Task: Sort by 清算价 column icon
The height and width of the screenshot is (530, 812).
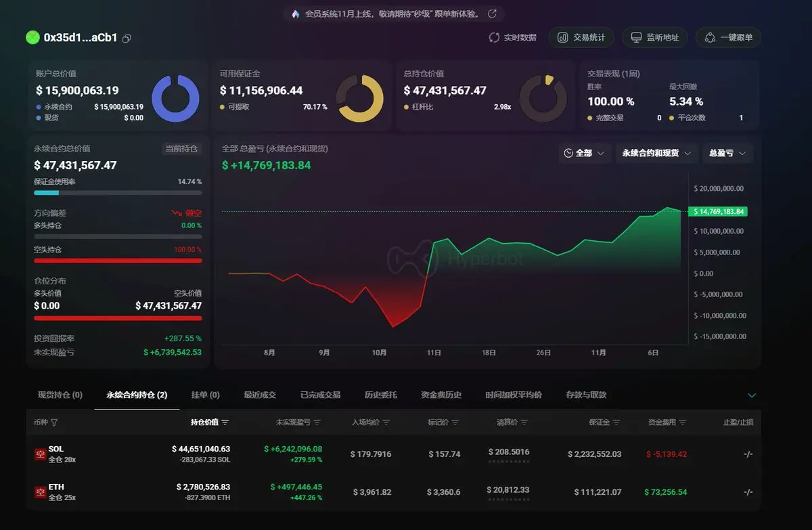Action: (524, 422)
